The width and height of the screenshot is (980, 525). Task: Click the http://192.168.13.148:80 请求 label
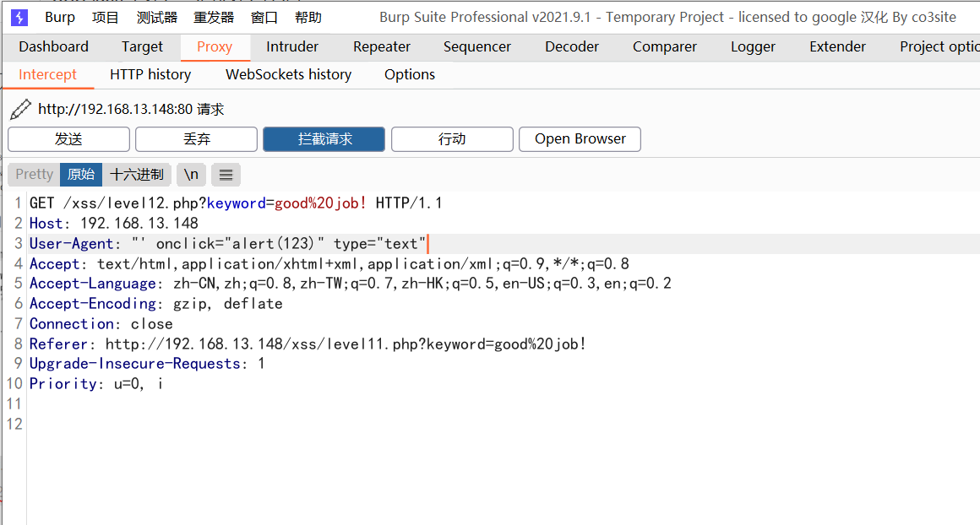[x=131, y=109]
